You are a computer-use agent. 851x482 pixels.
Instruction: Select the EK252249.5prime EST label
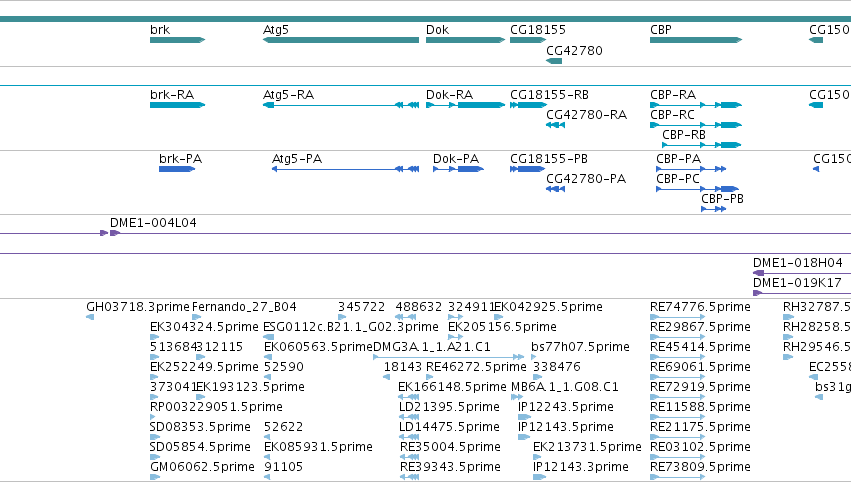click(x=204, y=367)
